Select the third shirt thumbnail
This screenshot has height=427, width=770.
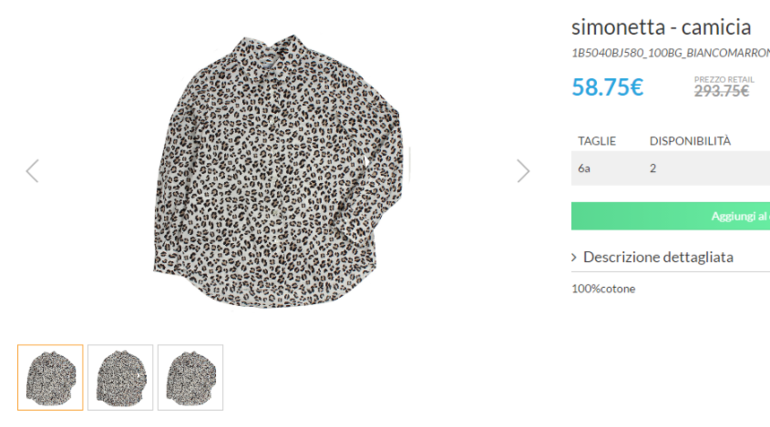(190, 377)
